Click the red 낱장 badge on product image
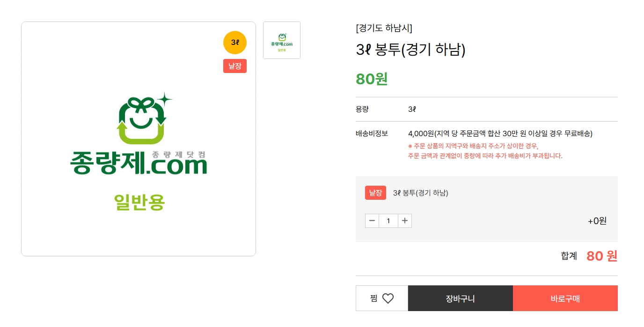Viewport: 644px width, 327px height. pos(235,66)
